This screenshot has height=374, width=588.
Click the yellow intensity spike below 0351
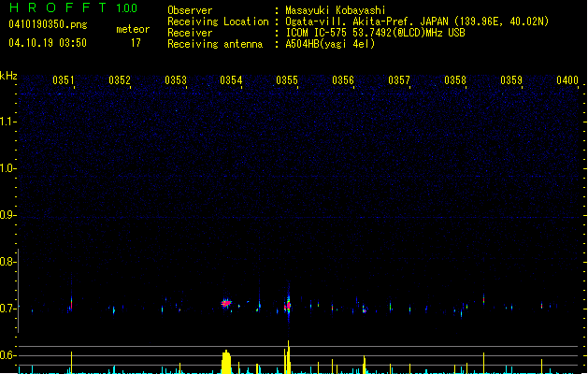71,363
